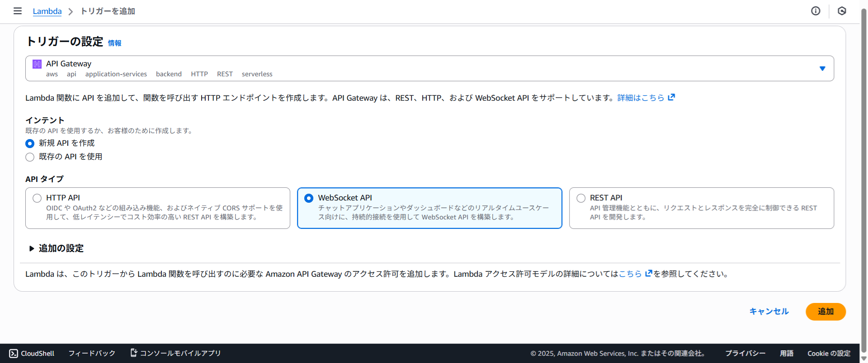Image resolution: width=868 pixels, height=363 pixels.
Task: Expand the 追加の設定 section
Action: click(x=32, y=248)
